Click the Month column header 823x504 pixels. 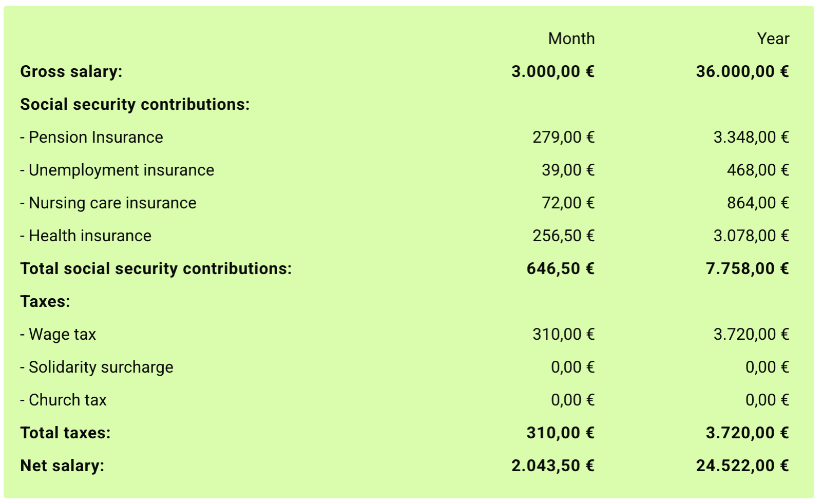coord(571,38)
